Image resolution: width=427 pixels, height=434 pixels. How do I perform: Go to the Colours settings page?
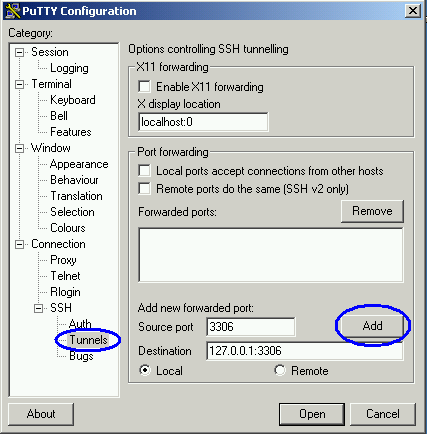68,228
